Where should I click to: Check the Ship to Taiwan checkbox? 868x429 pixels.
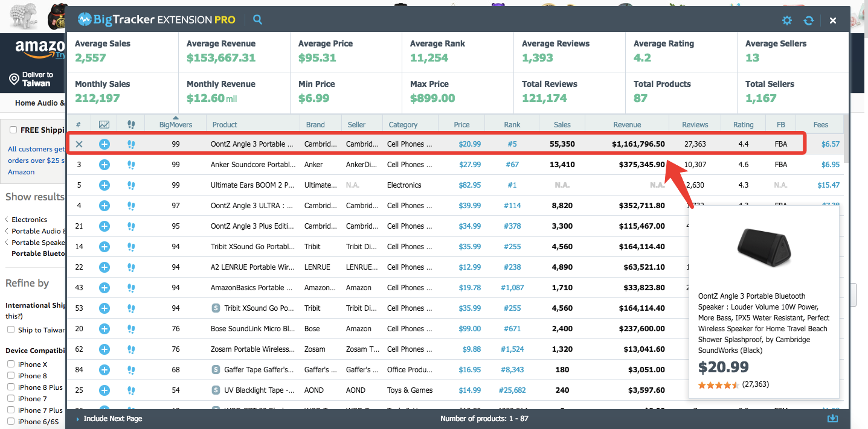(x=11, y=330)
